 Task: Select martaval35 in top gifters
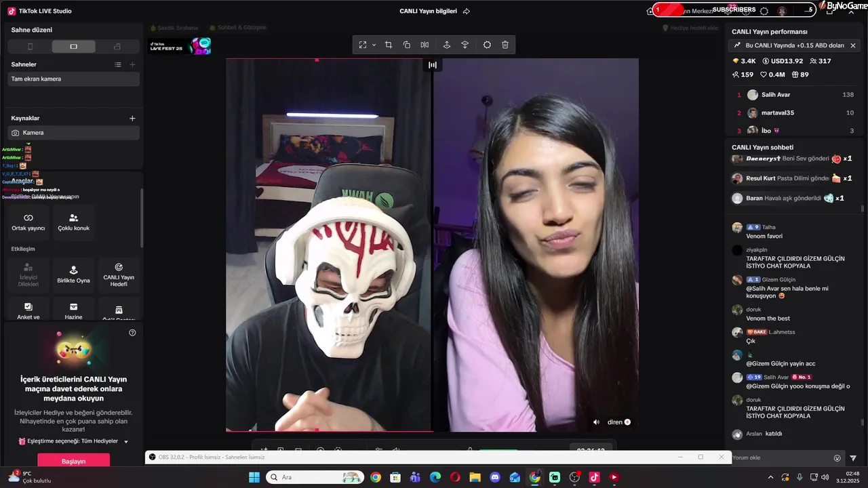(795, 113)
